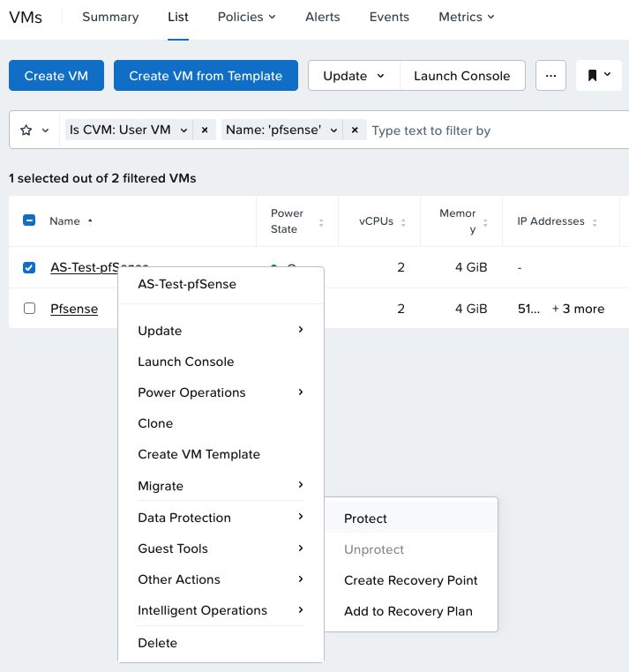Sort by Power State column arrows
Viewport: 629px width, 672px height.
(x=321, y=222)
